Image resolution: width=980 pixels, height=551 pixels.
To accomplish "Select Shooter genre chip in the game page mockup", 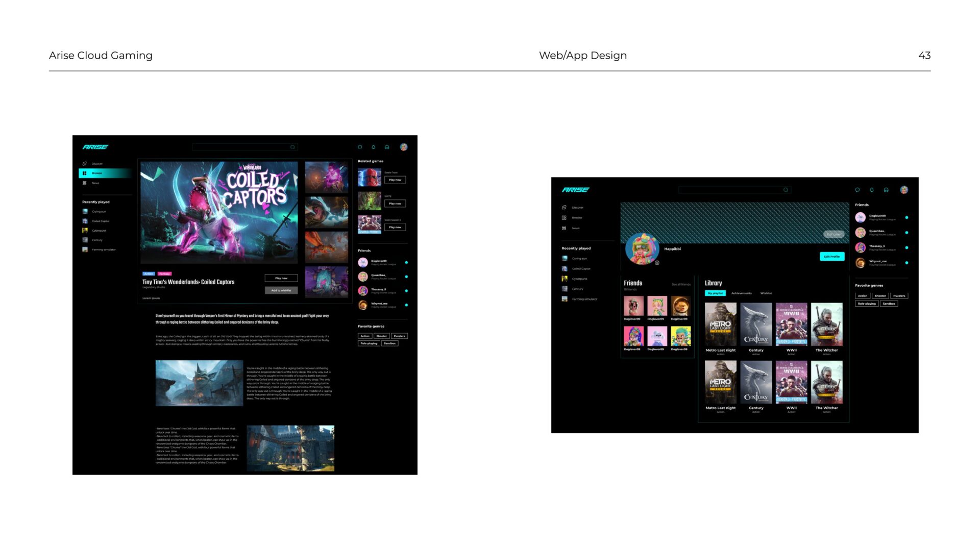I will [x=382, y=336].
